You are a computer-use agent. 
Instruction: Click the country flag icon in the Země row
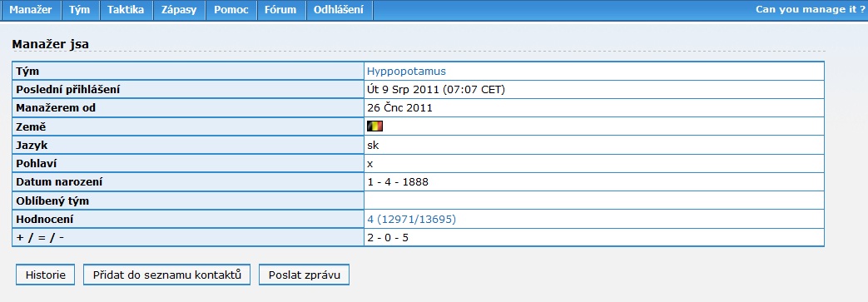374,126
